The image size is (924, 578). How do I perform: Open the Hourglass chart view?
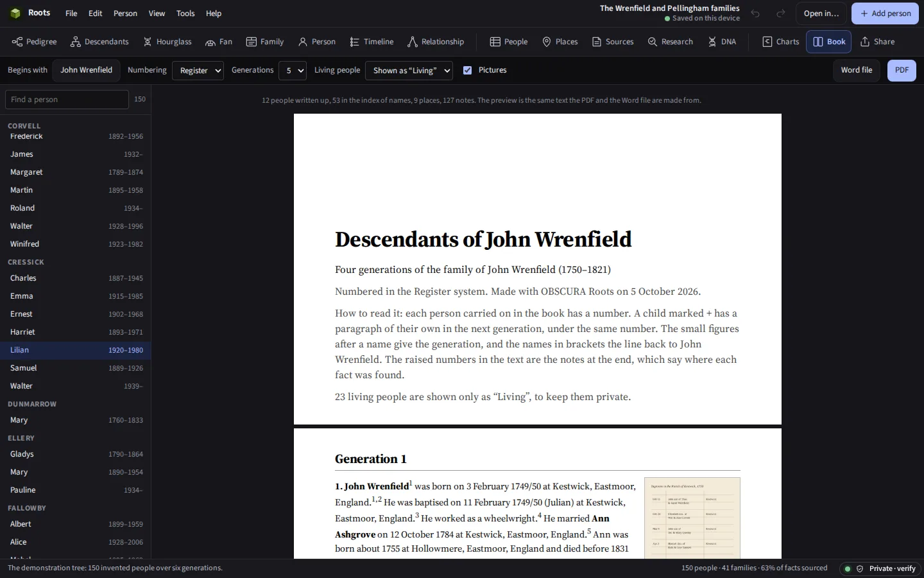click(167, 42)
